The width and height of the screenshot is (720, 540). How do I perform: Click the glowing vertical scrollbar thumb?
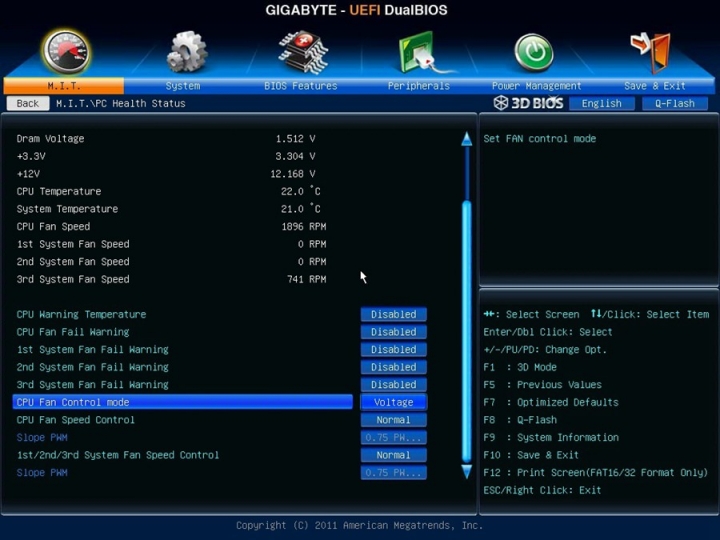pyautogui.click(x=467, y=331)
